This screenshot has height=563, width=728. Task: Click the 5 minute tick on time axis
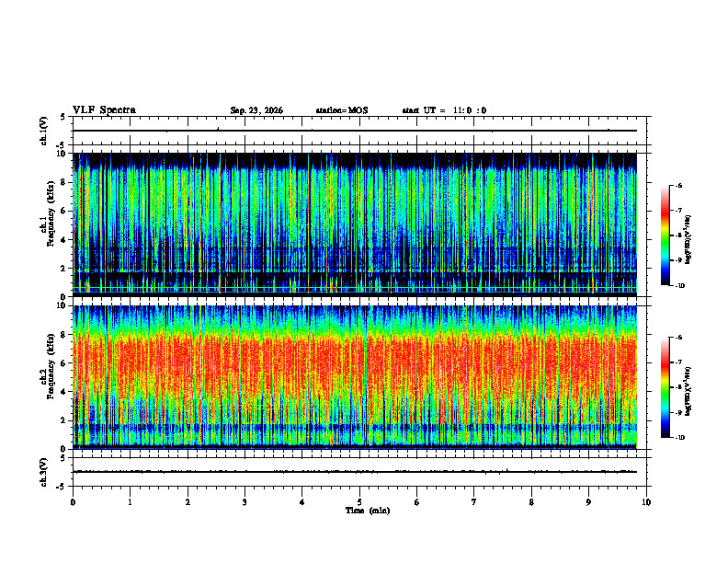(x=359, y=502)
